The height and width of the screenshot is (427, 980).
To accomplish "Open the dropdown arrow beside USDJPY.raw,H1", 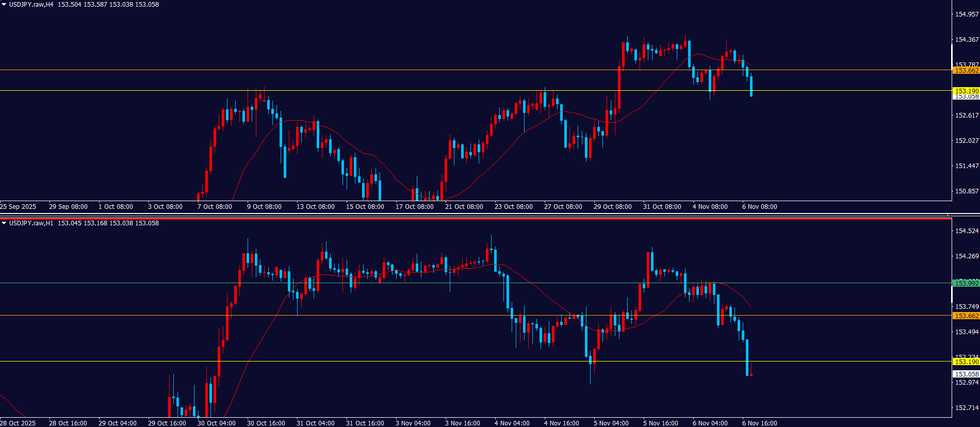I will 4,223.
